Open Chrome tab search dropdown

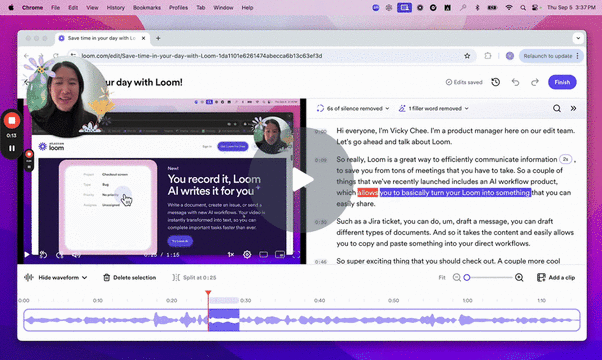578,38
